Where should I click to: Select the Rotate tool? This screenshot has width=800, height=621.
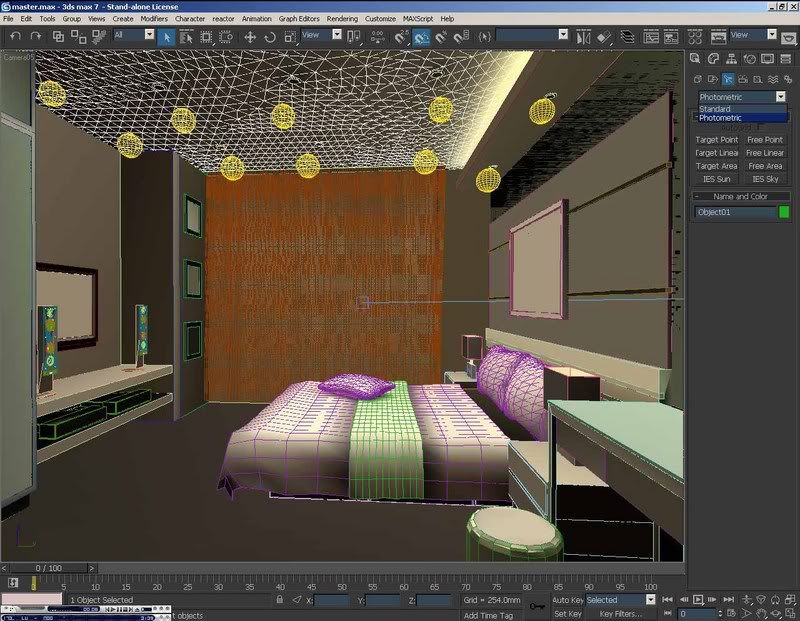coord(270,37)
